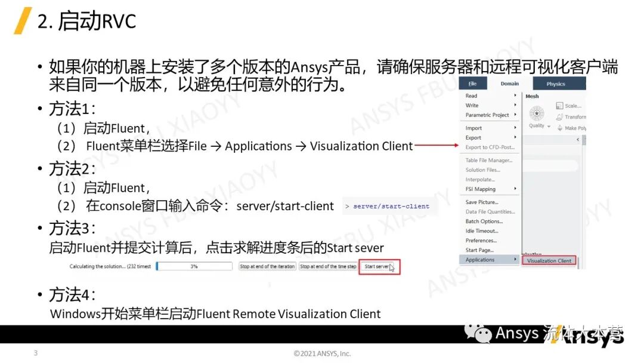Open the Applications submenu
644x363 pixels.
click(489, 260)
